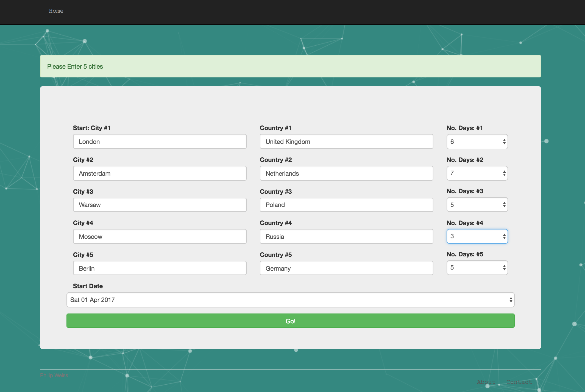Focus the Berlin city field
Image resolution: width=585 pixels, height=392 pixels.
[x=160, y=268]
